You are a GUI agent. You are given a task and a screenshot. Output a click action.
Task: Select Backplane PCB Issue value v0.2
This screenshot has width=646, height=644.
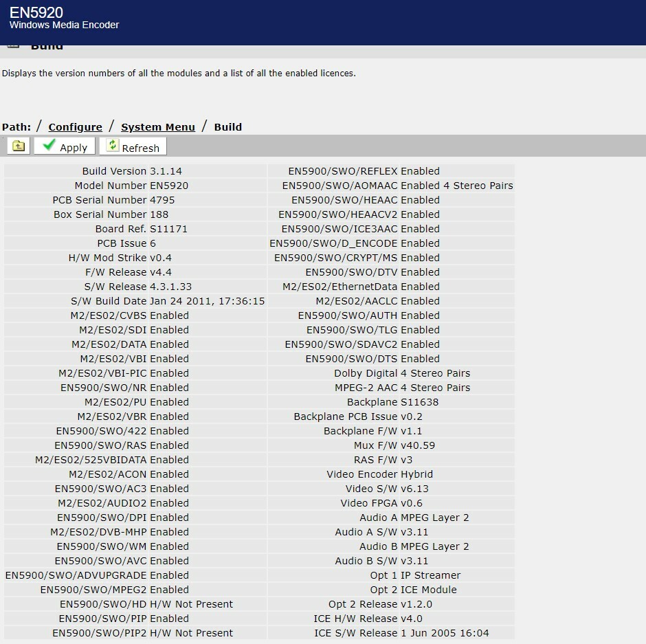coord(412,416)
